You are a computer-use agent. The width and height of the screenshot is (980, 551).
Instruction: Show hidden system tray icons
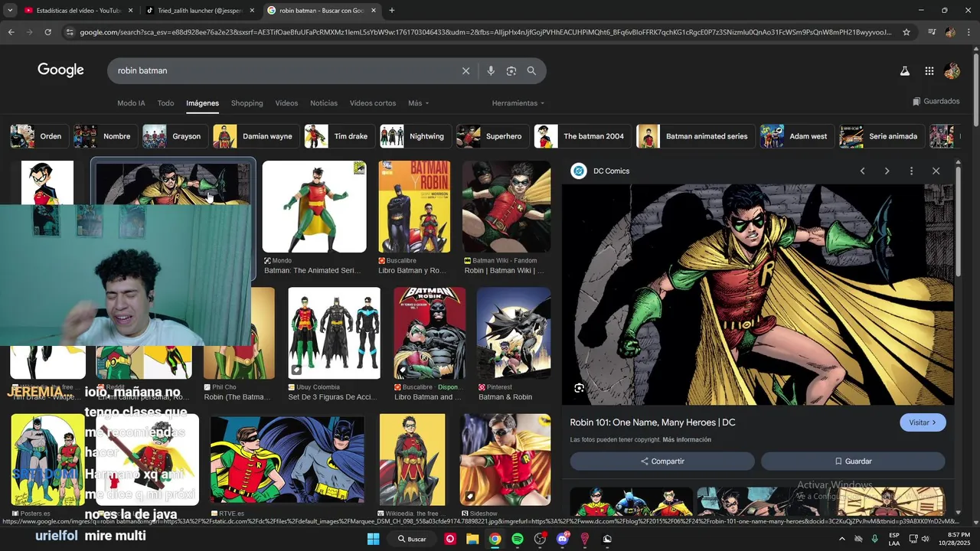(x=842, y=539)
